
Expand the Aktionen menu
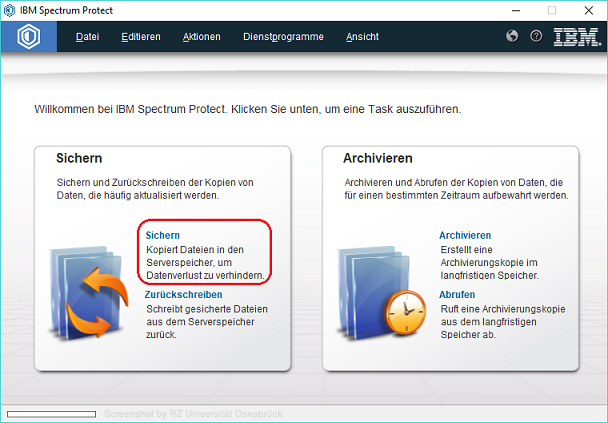click(x=202, y=37)
